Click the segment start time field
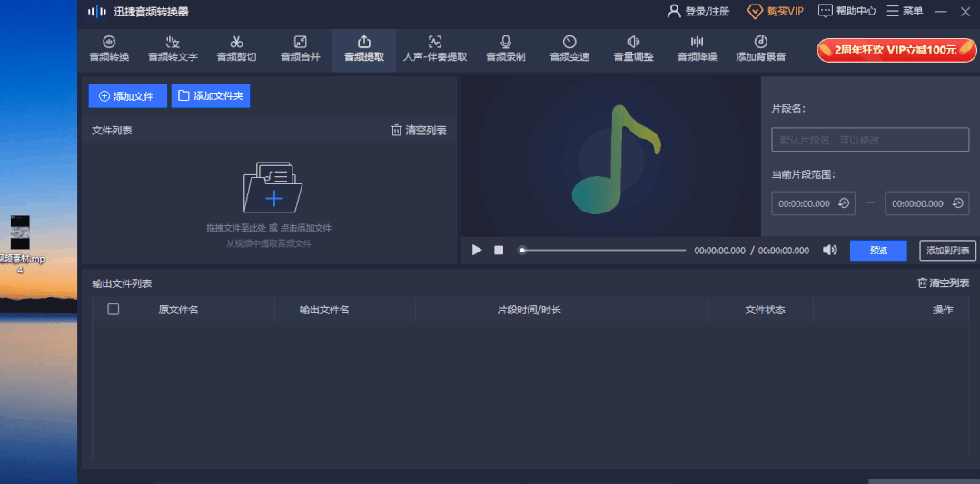The width and height of the screenshot is (980, 484). (813, 203)
